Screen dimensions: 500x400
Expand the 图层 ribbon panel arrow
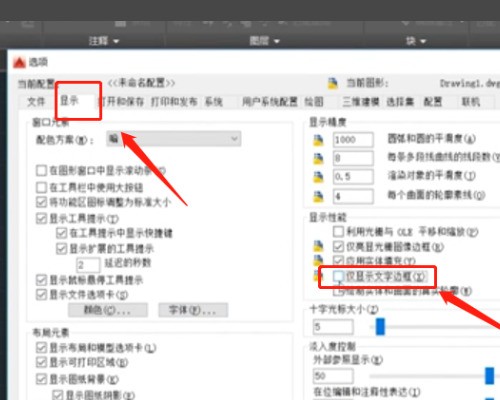coord(277,41)
